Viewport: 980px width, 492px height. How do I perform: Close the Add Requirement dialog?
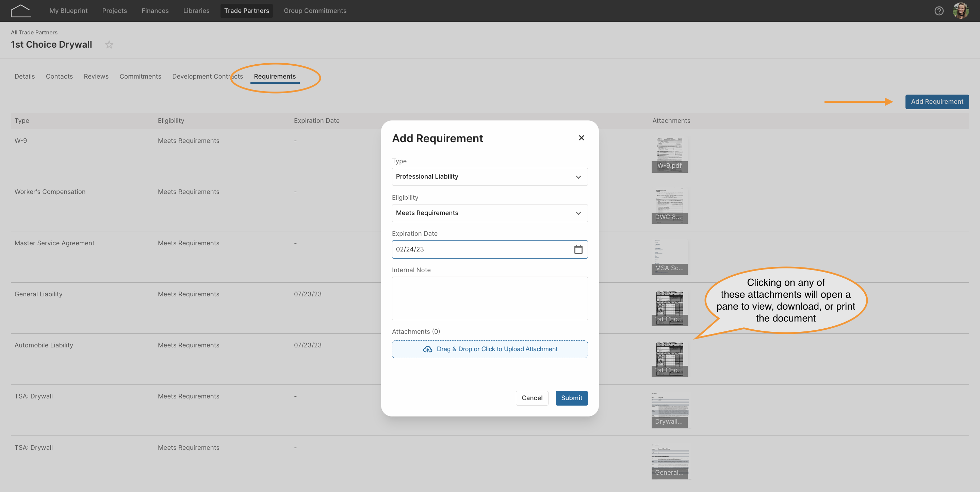pyautogui.click(x=581, y=138)
